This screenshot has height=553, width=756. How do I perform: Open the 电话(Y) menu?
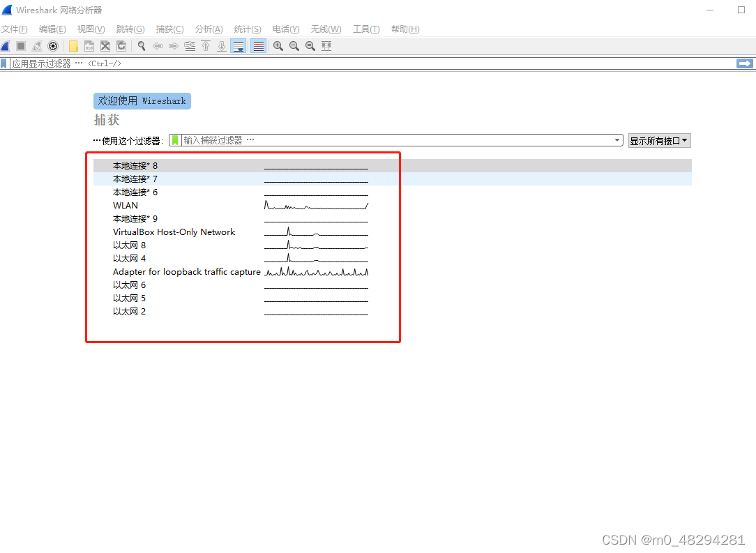[x=286, y=29]
